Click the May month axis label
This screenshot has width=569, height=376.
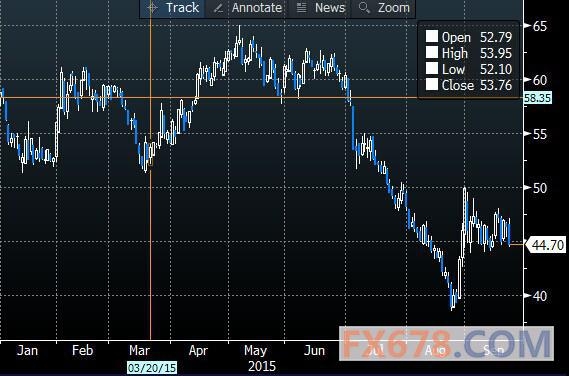(255, 351)
